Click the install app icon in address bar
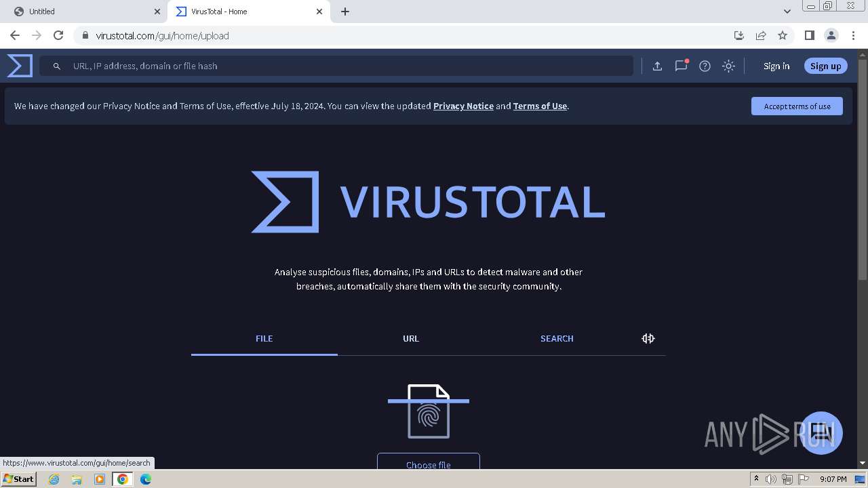 (739, 35)
